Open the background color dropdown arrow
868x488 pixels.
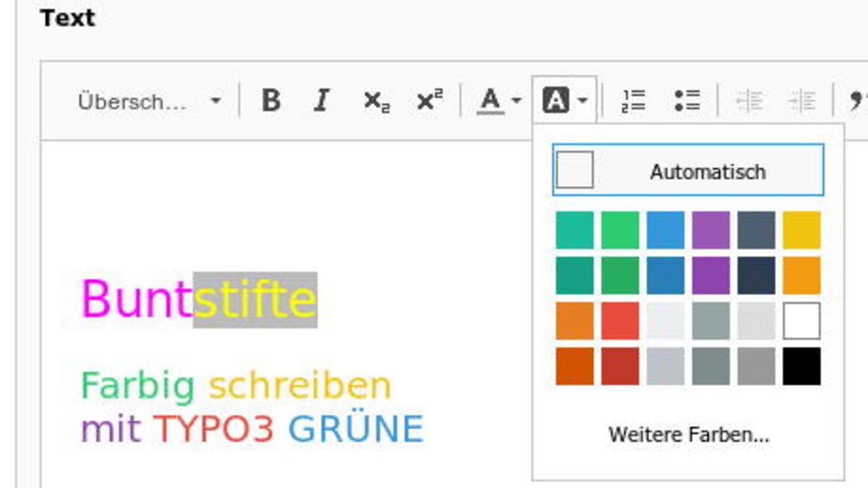point(582,101)
